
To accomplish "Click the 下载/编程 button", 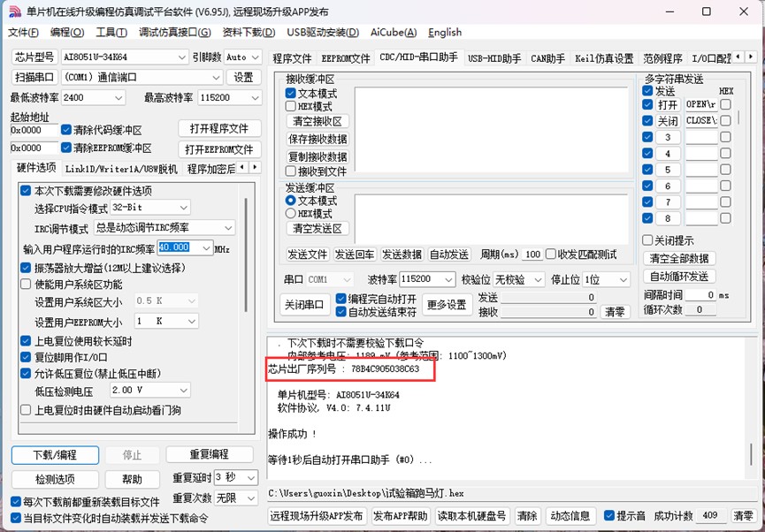I will pyautogui.click(x=55, y=455).
